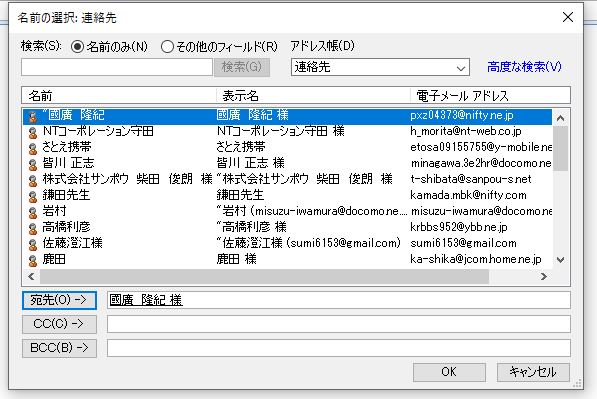597x399 pixels.
Task: Click email ka-shika@jcom.home.ne.jp
Action: [x=476, y=259]
